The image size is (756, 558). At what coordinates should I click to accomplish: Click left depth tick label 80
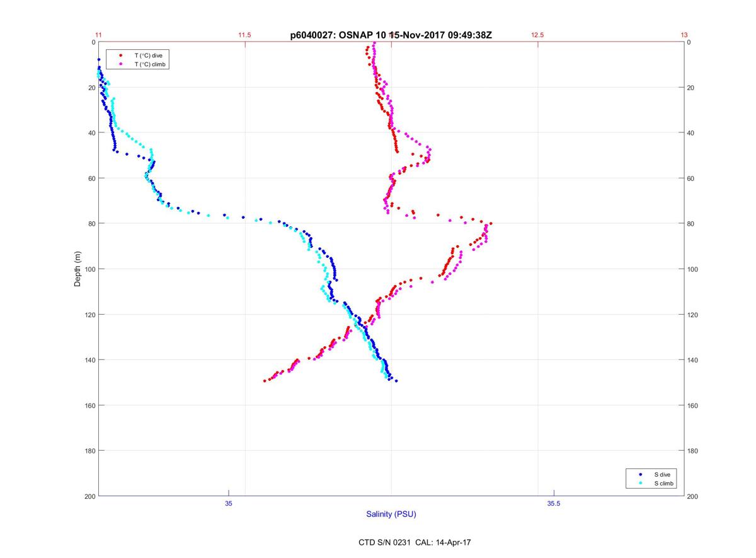(x=91, y=224)
